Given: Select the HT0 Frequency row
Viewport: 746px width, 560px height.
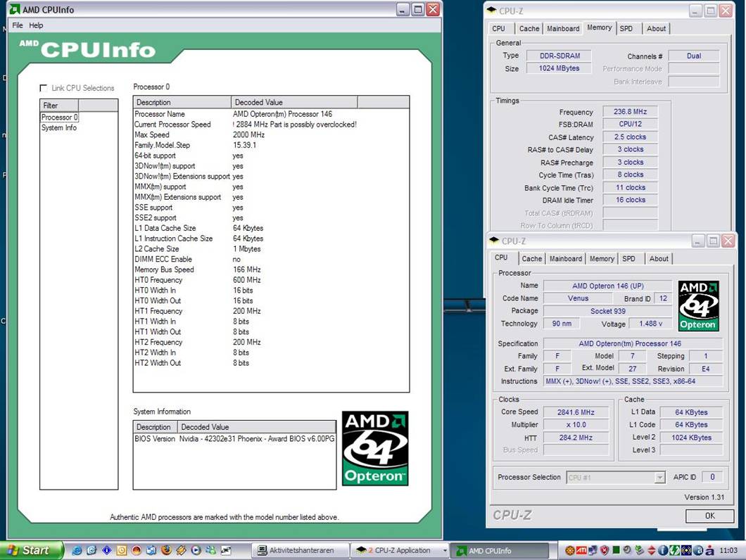Looking at the screenshot, I should click(271, 280).
